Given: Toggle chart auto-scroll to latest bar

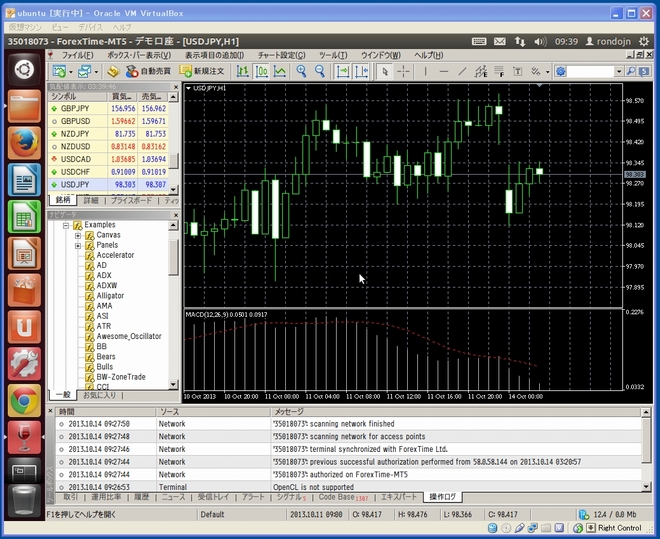Looking at the screenshot, I should [342, 72].
